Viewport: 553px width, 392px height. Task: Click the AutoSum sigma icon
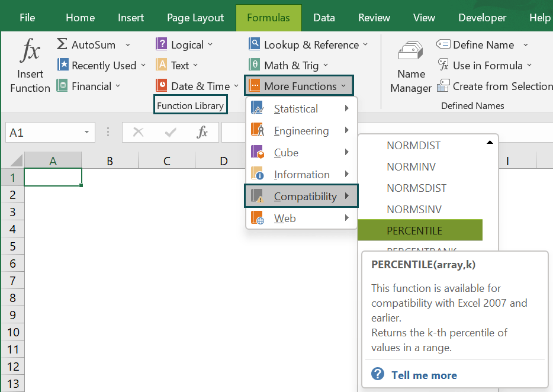pos(62,44)
